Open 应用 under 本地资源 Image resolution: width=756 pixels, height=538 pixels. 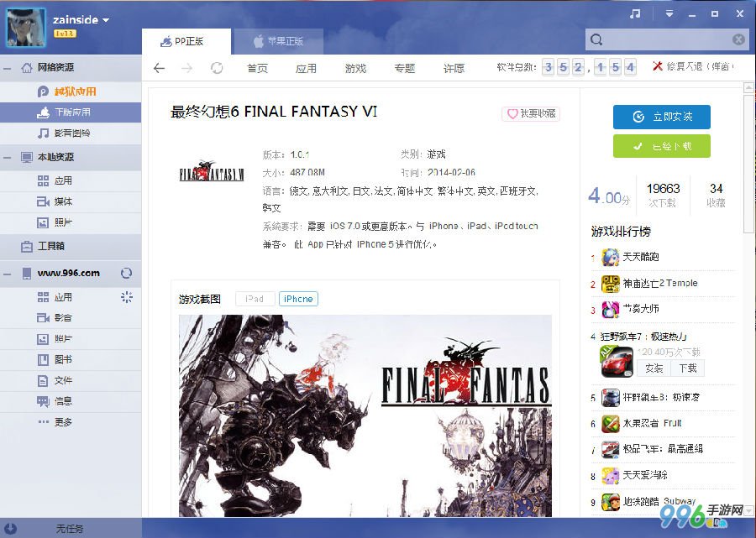(x=71, y=180)
